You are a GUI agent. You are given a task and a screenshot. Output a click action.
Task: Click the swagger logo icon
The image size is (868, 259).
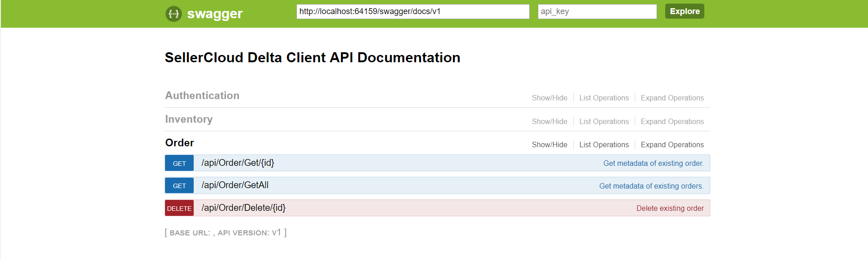173,14
